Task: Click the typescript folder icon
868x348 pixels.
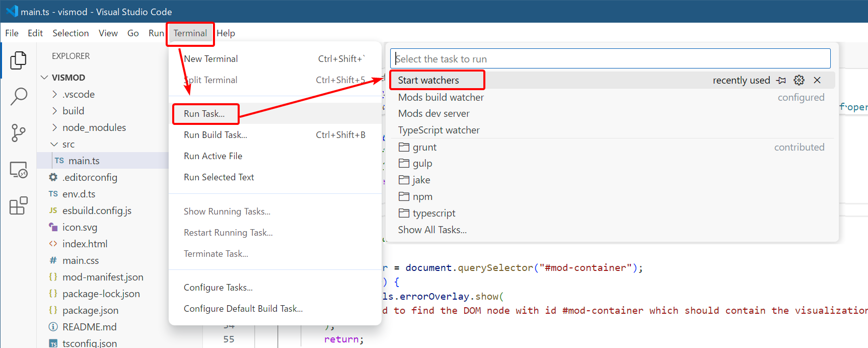Action: pyautogui.click(x=404, y=213)
